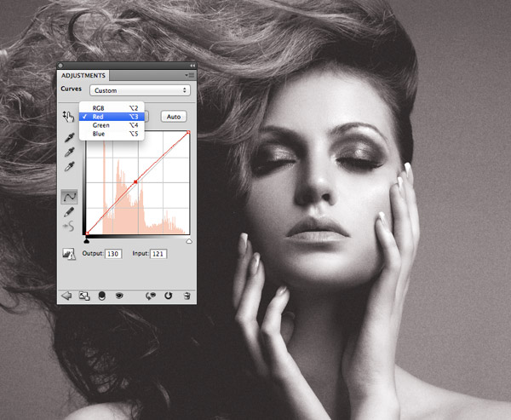The image size is (511, 420).
Task: Open the Custom curves preset dropdown
Action: pos(141,90)
